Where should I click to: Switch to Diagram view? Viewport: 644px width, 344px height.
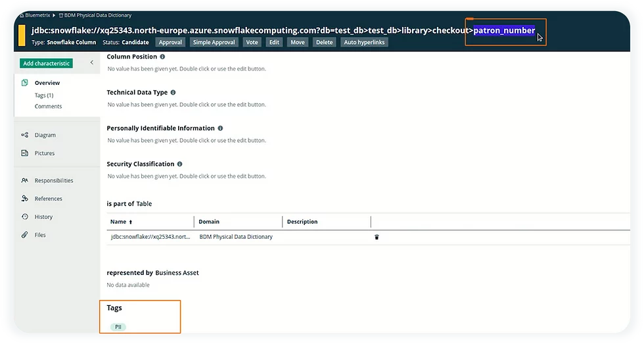45,135
